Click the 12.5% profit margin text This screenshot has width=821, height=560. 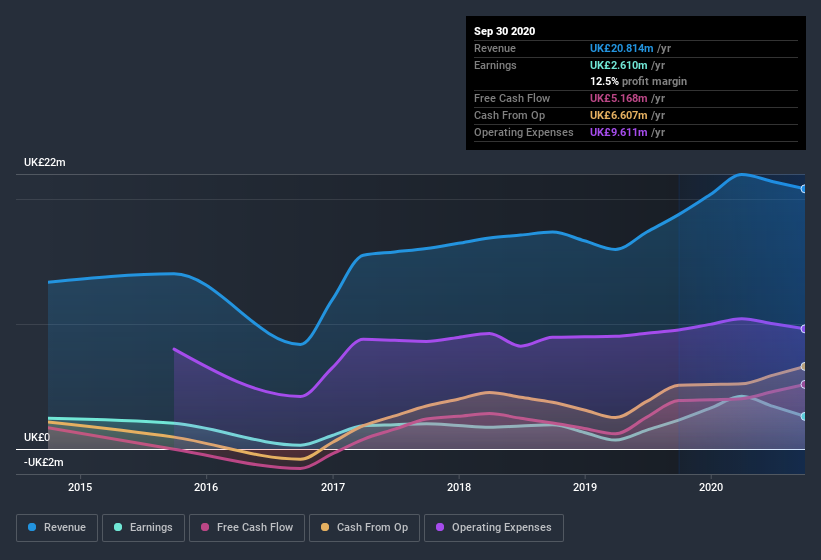(639, 81)
